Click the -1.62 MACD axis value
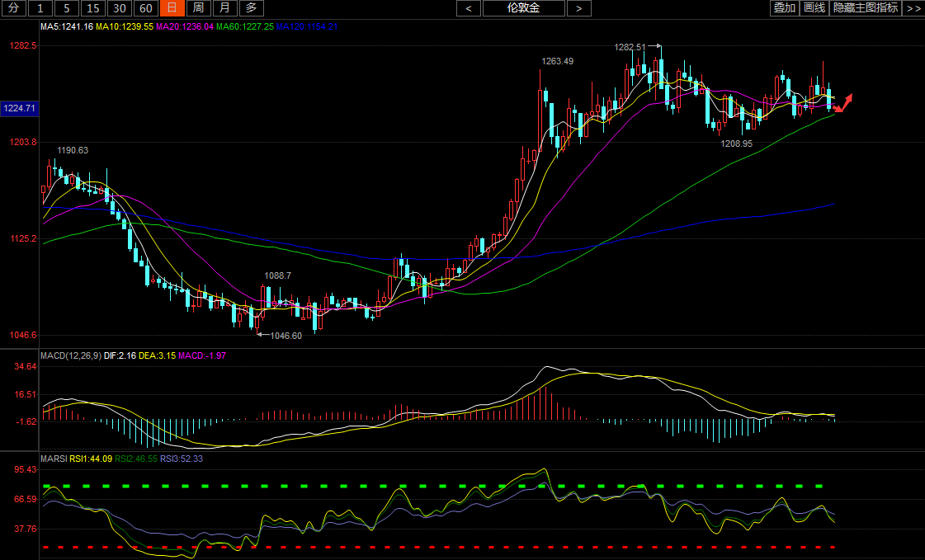This screenshot has width=925, height=560. pyautogui.click(x=26, y=421)
